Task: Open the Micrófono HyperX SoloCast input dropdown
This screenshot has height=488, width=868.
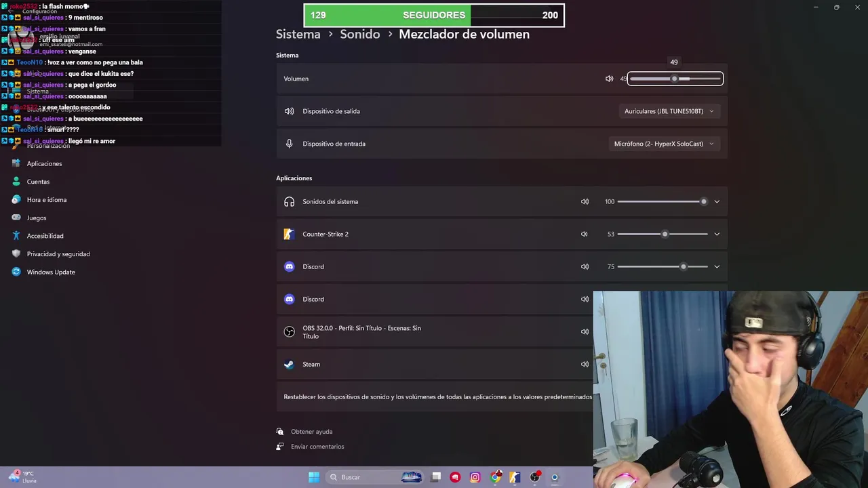Action: 664,144
